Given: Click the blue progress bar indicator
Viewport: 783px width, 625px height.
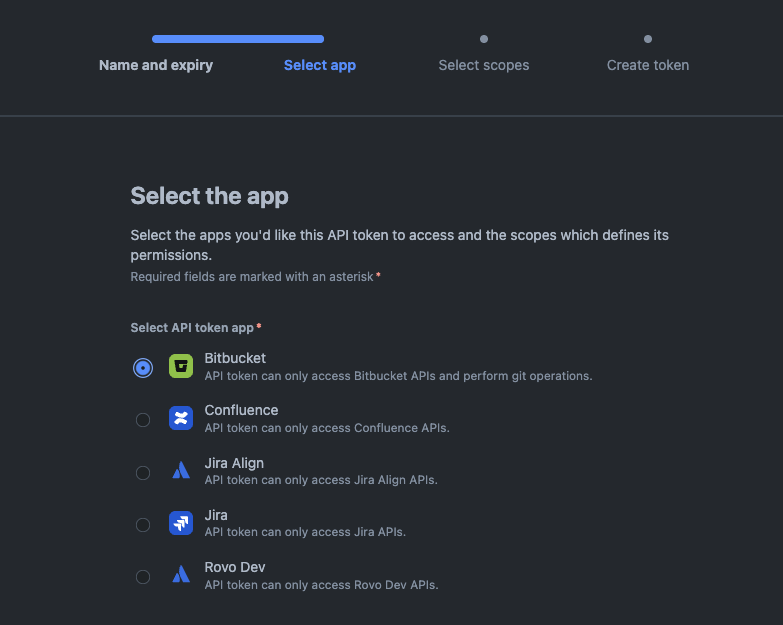Looking at the screenshot, I should 238,39.
